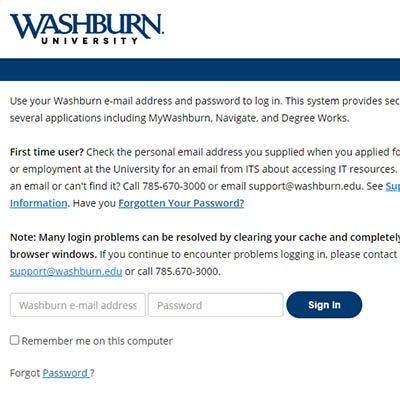Click the 785.670.3000 phone number after 'or call'
The width and height of the screenshot is (400, 400).
188,271
